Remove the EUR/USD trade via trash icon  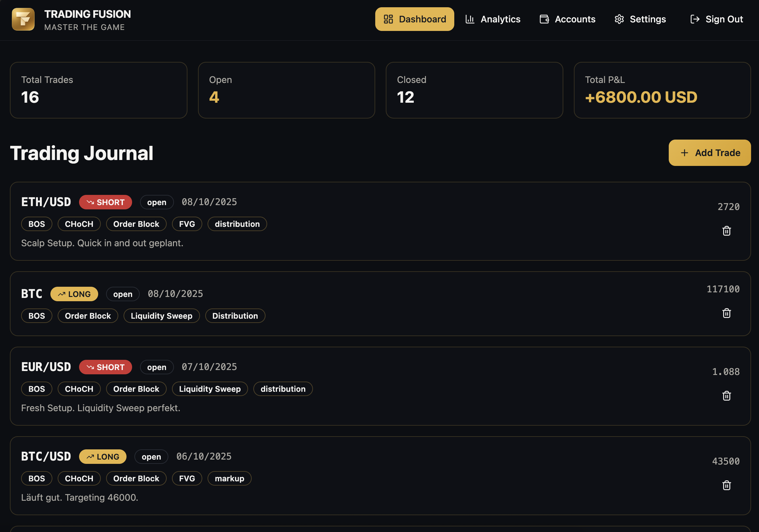726,395
